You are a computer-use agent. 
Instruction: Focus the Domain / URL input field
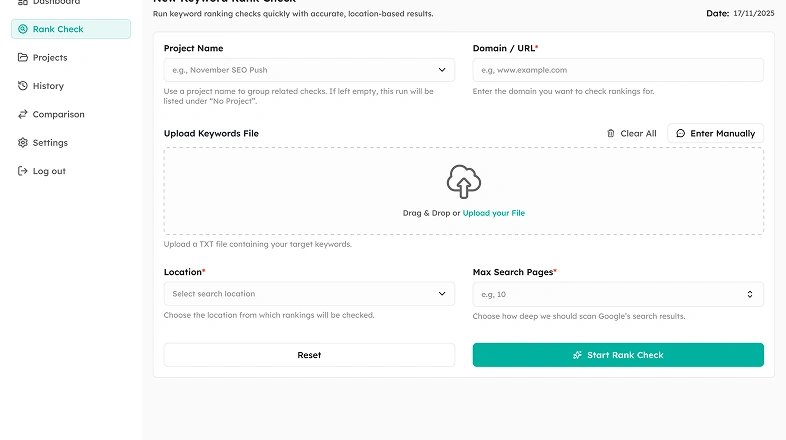point(617,70)
